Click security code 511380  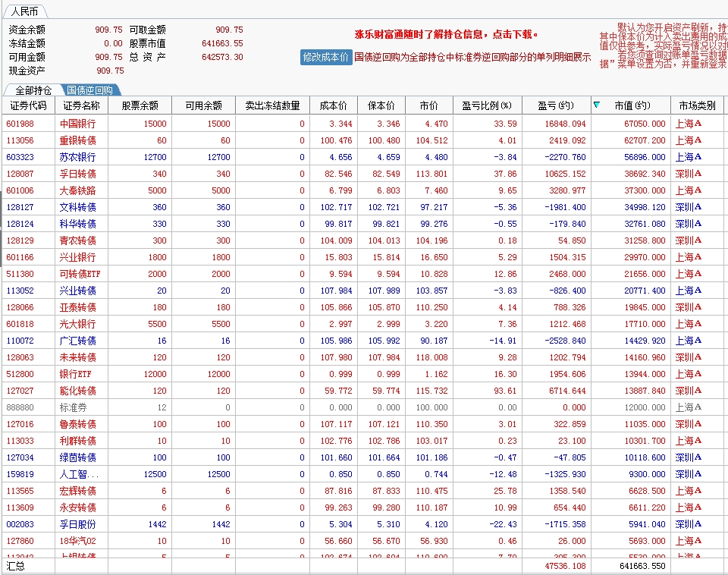[x=20, y=275]
